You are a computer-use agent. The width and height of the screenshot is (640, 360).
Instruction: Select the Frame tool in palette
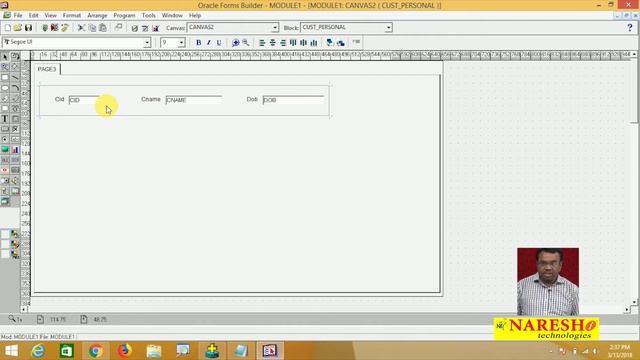(15, 118)
